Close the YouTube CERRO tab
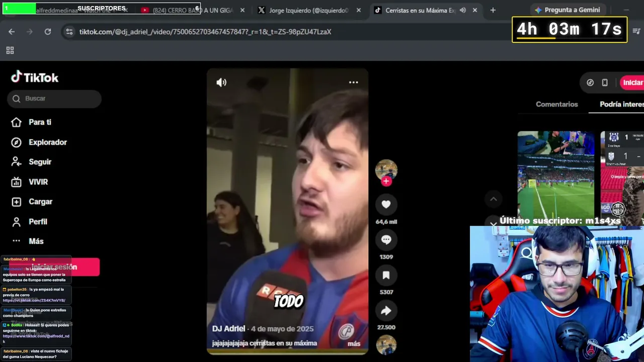The width and height of the screenshot is (644, 362). pos(243,10)
